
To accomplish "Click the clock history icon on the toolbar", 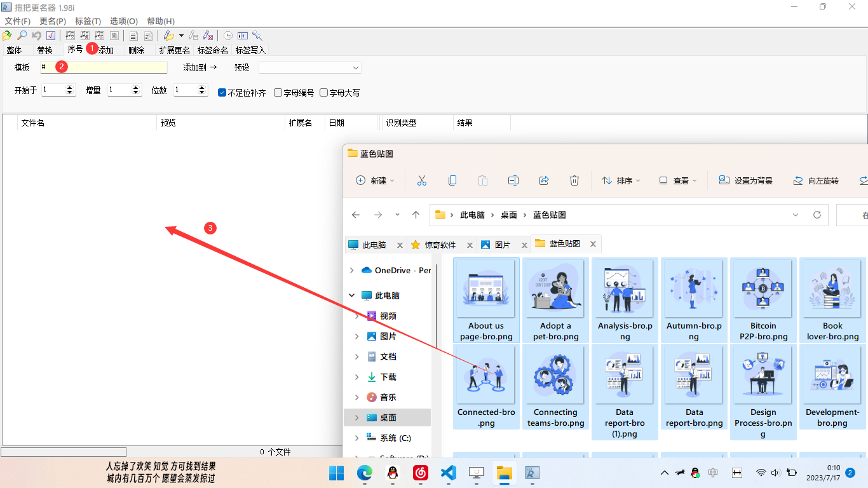I will click(x=228, y=36).
